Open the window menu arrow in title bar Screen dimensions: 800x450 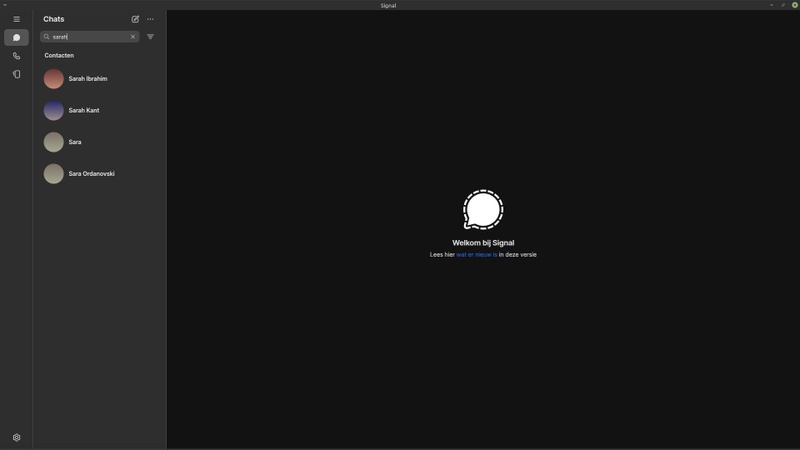[5, 5]
